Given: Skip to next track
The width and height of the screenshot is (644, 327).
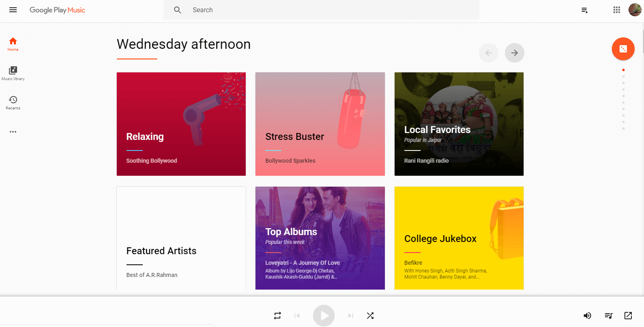Looking at the screenshot, I should coord(351,316).
